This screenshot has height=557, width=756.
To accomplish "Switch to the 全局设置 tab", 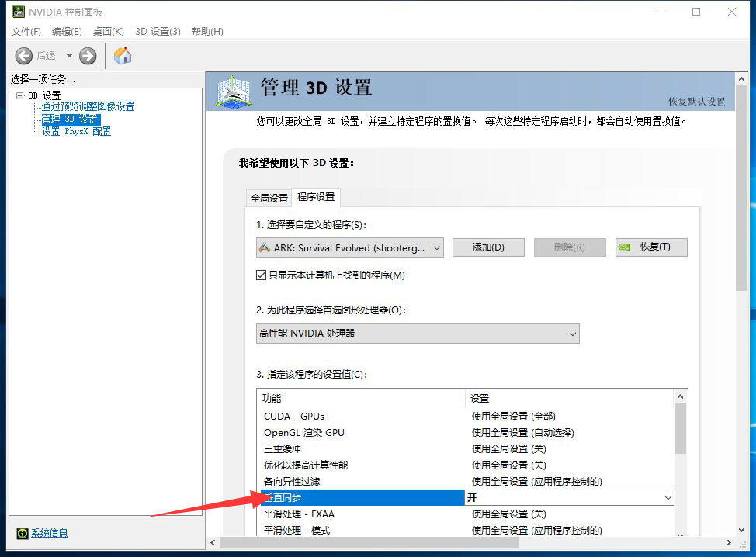I will click(269, 198).
